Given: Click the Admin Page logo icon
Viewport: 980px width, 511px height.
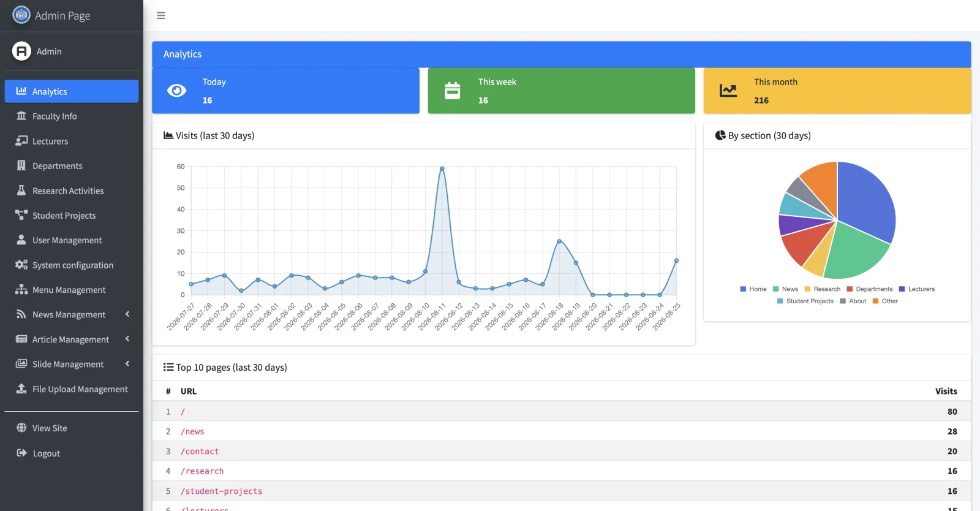Looking at the screenshot, I should coord(21,15).
